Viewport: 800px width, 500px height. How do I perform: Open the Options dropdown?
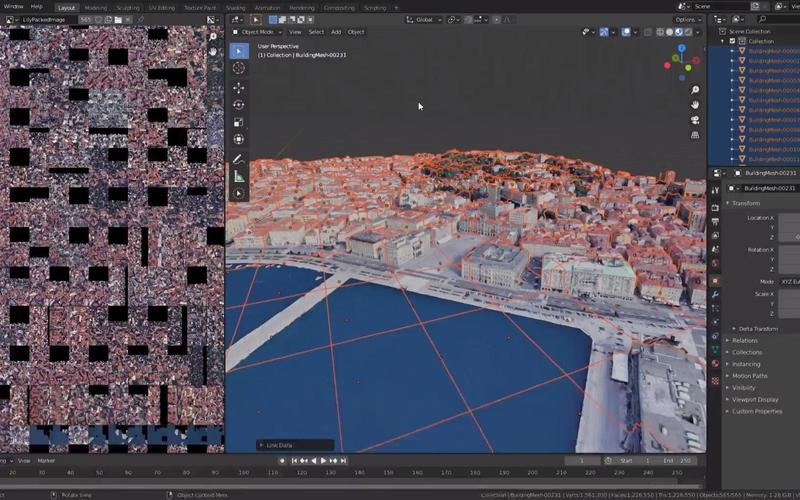tap(687, 20)
